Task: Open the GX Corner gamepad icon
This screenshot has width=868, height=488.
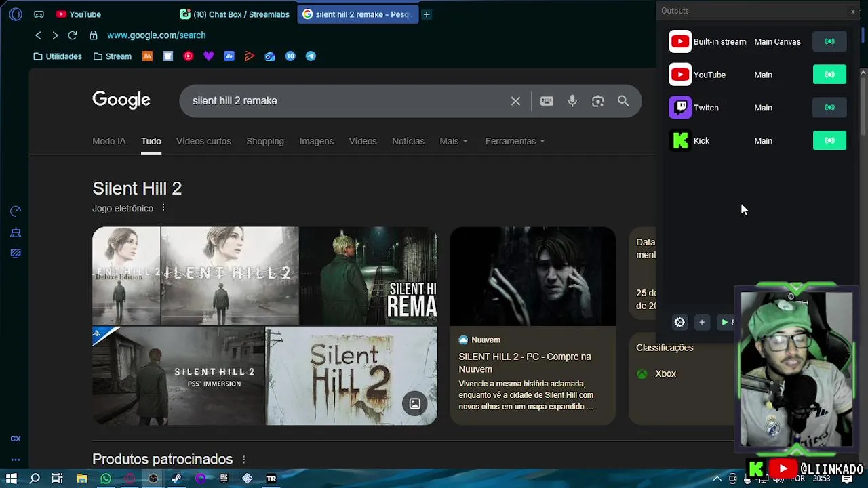Action: point(39,14)
